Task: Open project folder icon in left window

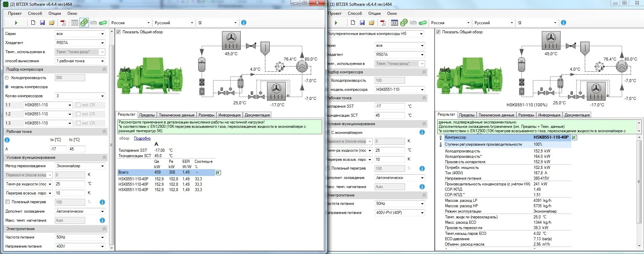Action: [52, 23]
